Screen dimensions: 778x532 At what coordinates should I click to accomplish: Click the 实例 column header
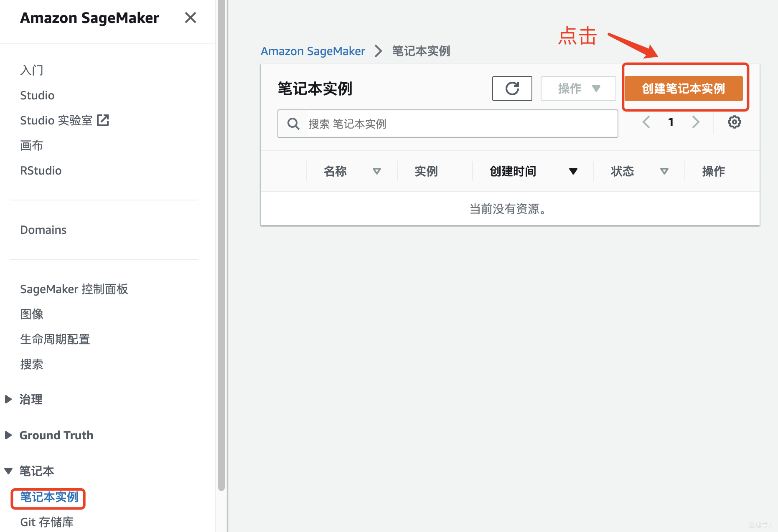(426, 171)
